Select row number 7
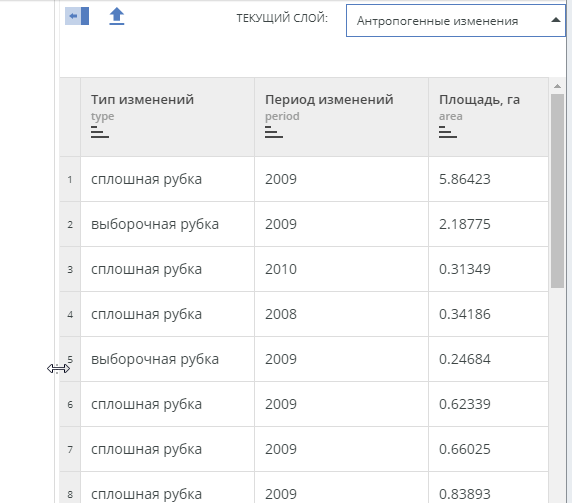The width and height of the screenshot is (572, 503). (x=70, y=449)
